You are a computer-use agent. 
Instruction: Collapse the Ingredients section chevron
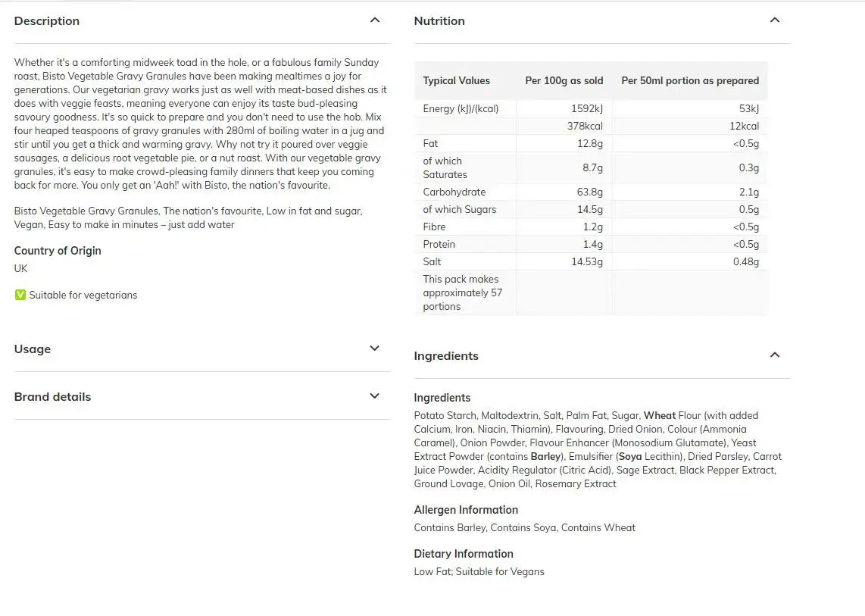coord(774,355)
